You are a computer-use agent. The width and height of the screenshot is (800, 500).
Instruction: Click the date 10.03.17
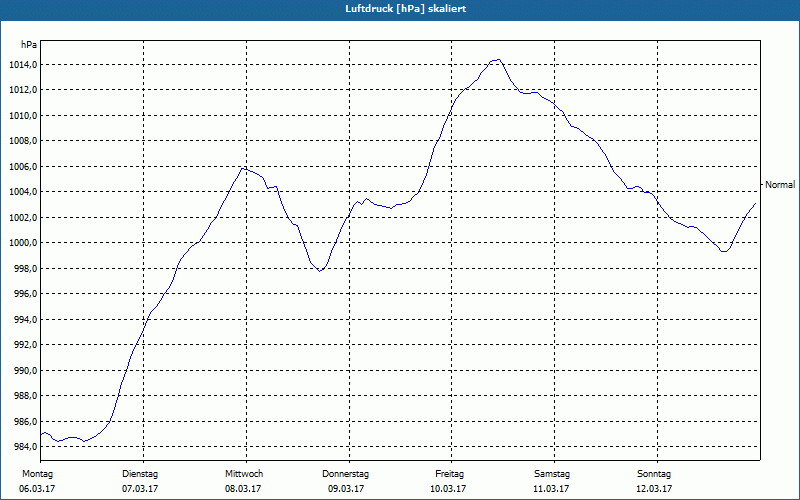pyautogui.click(x=448, y=489)
